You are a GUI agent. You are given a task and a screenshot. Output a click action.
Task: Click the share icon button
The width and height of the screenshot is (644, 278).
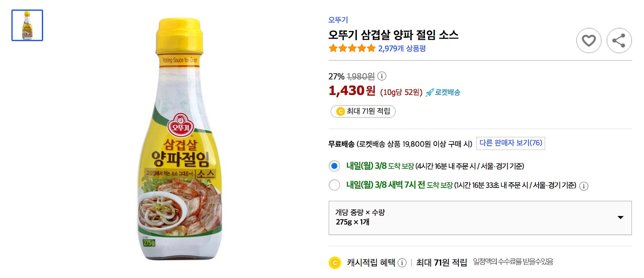(x=619, y=41)
